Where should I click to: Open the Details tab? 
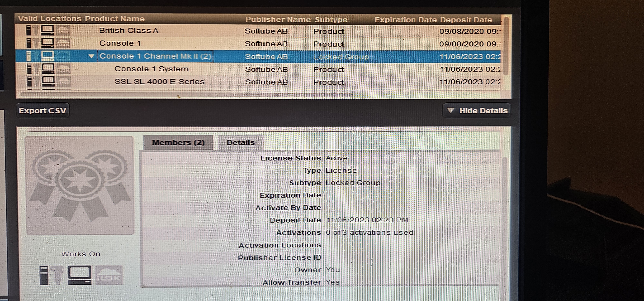pos(241,143)
